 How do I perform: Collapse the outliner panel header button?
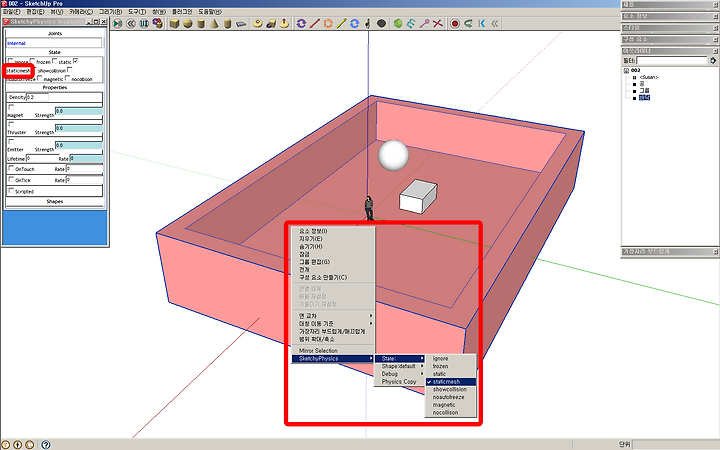[x=715, y=51]
